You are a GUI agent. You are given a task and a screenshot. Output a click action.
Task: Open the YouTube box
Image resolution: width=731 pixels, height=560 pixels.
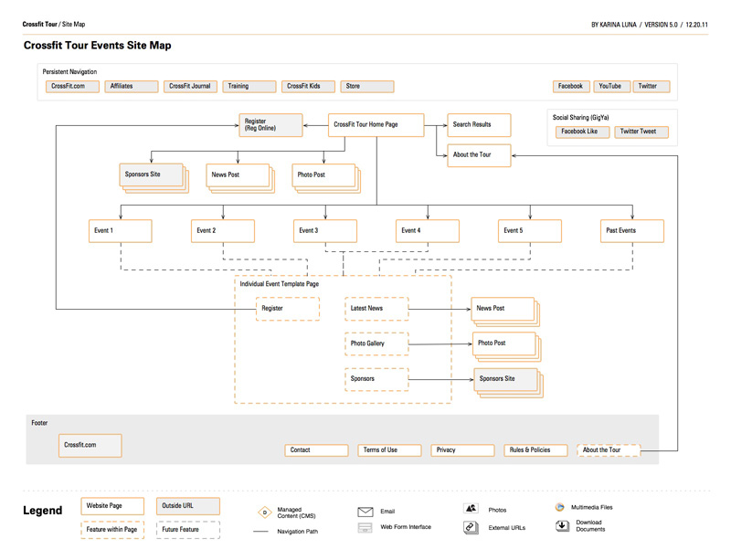pyautogui.click(x=611, y=86)
